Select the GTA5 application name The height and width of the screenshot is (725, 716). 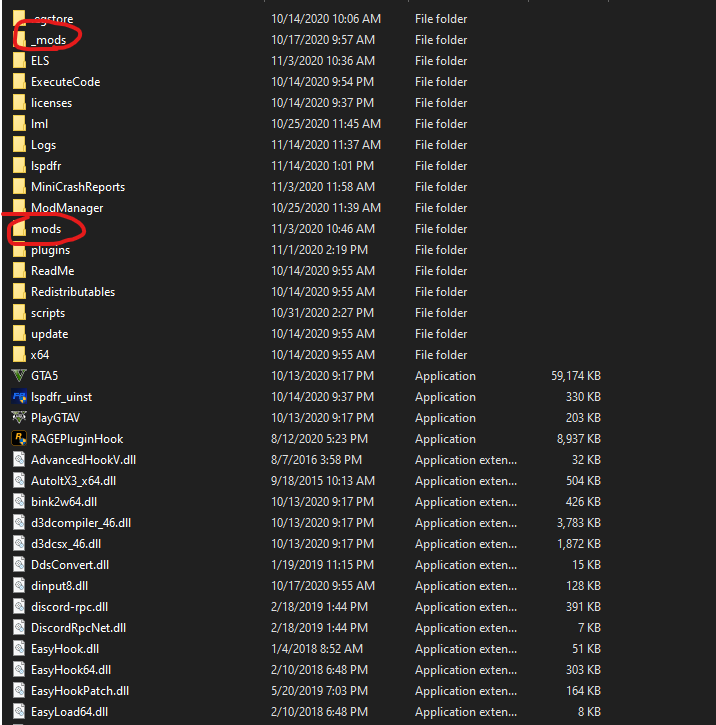tap(44, 376)
